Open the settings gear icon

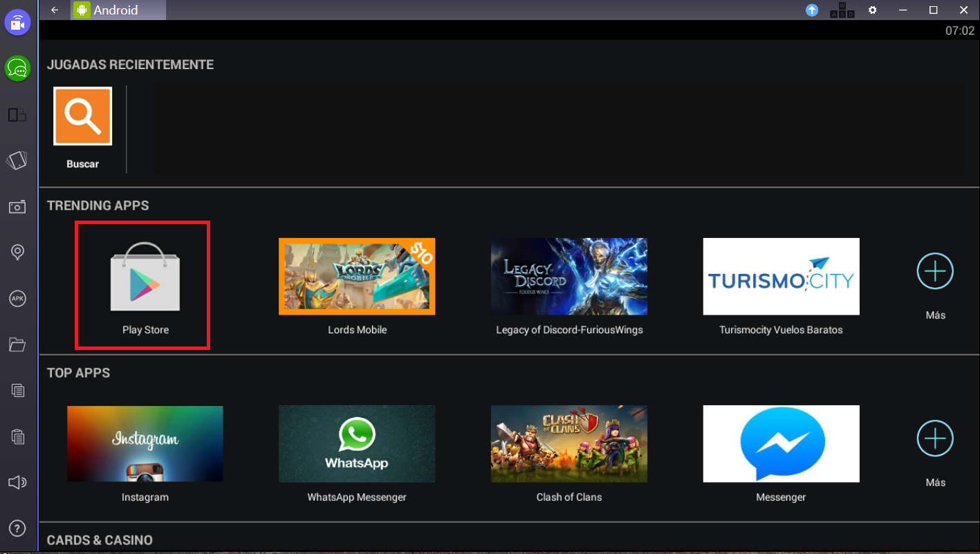pyautogui.click(x=873, y=10)
